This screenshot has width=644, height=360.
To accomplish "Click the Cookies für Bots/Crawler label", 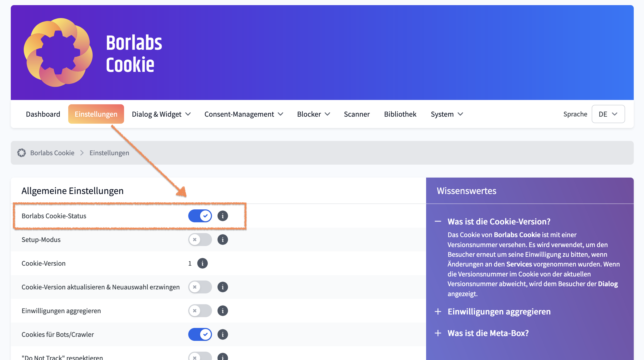I will (x=58, y=334).
